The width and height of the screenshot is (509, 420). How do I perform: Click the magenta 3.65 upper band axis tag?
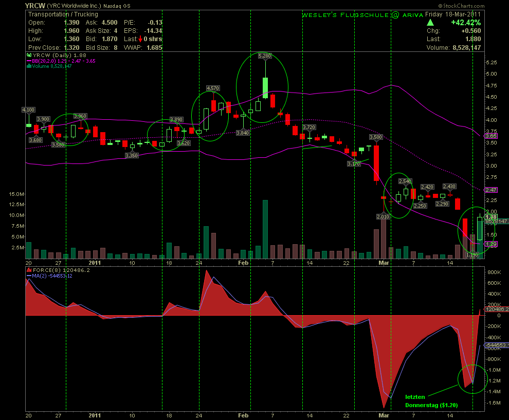pos(491,136)
